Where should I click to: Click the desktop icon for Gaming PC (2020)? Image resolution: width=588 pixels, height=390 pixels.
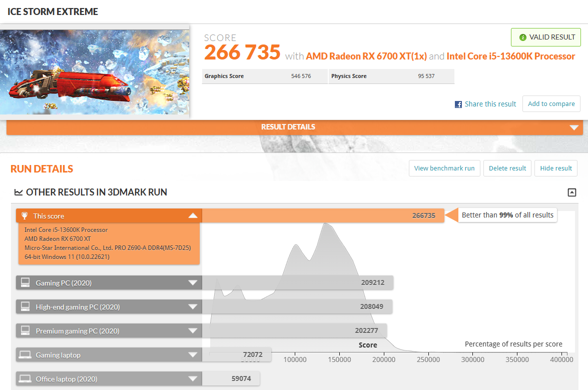(x=25, y=282)
